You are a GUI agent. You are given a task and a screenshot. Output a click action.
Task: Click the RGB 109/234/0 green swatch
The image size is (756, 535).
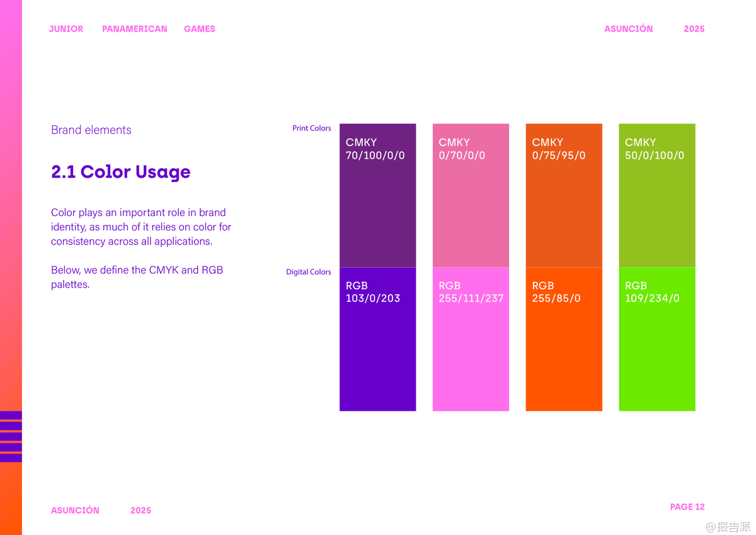[x=657, y=340]
